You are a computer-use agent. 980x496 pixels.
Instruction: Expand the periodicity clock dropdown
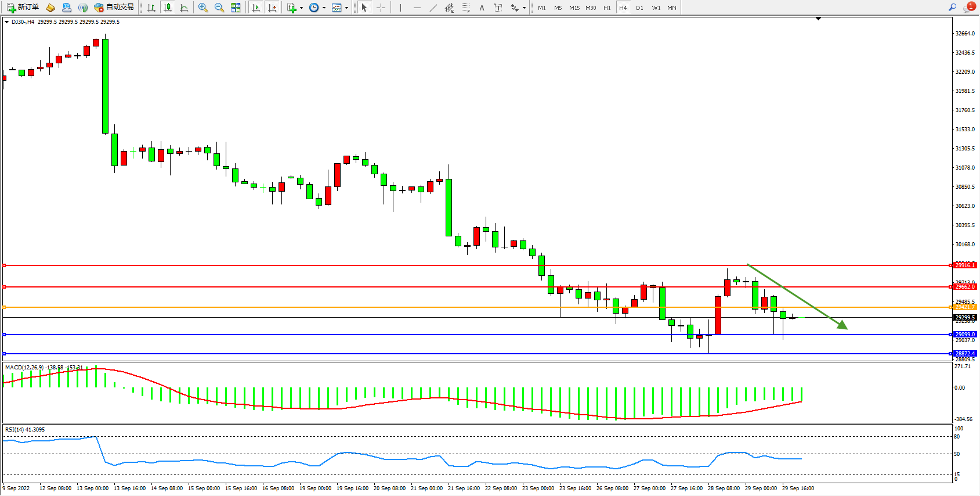tap(324, 8)
